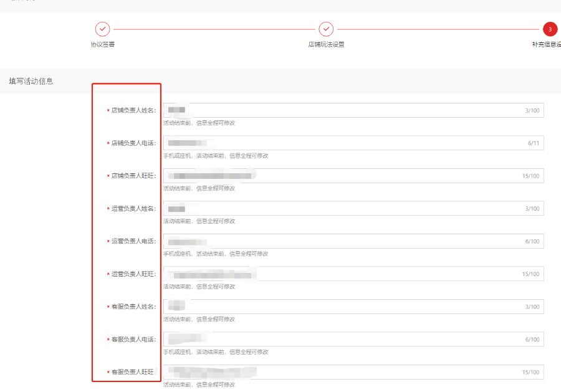Click the checkmark icon above 协议签署
The height and width of the screenshot is (392, 561).
(102, 29)
